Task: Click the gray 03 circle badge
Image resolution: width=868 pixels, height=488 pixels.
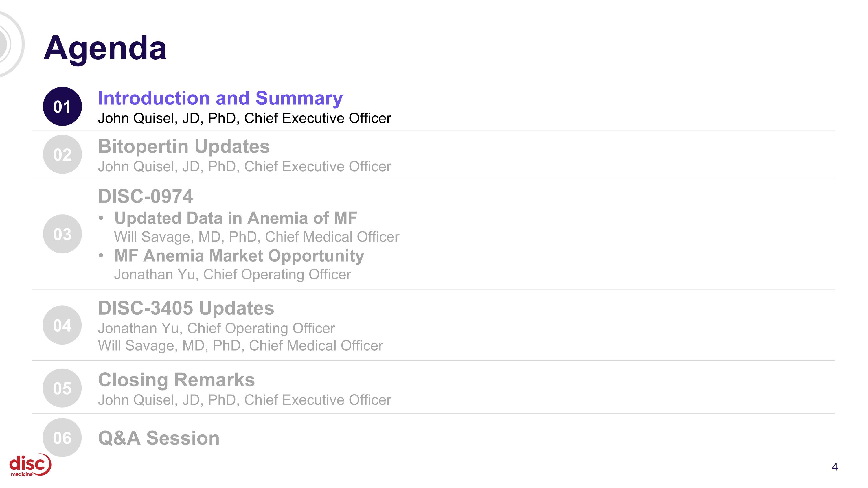Action: pyautogui.click(x=62, y=234)
